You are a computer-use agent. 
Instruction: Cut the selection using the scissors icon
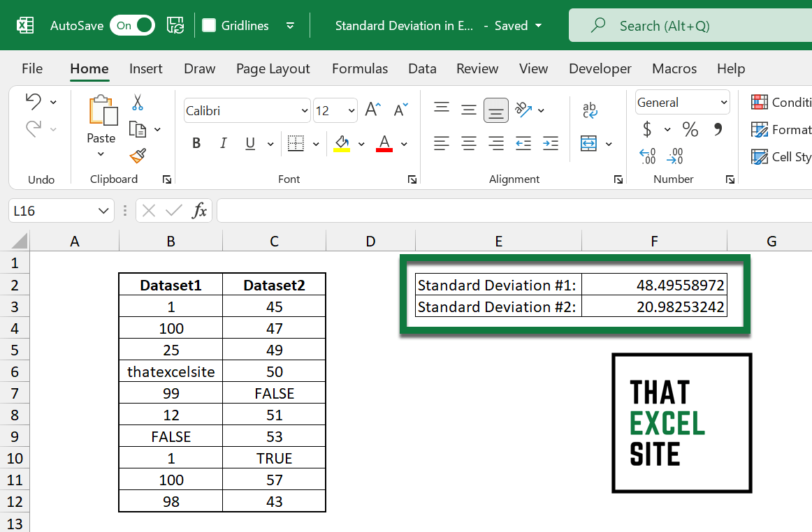tap(137, 103)
